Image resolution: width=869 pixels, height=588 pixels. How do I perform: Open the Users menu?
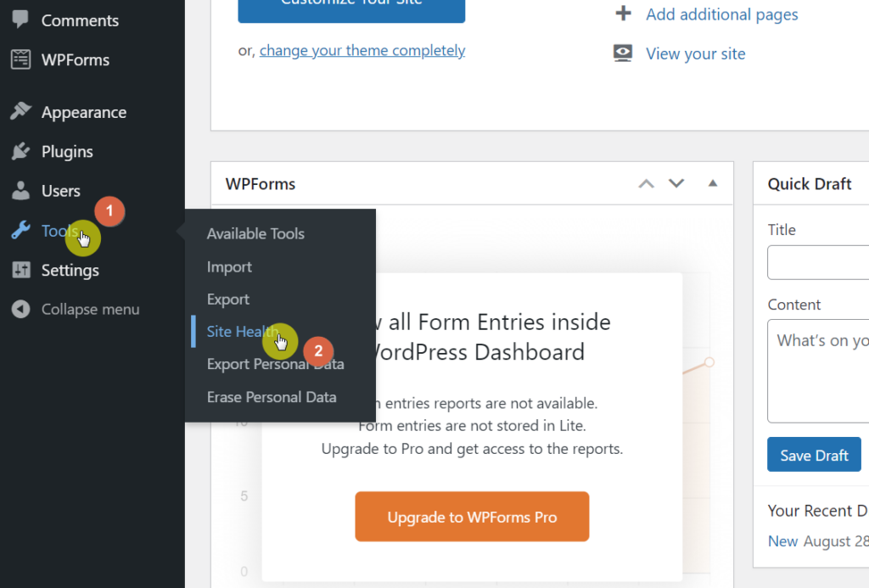pos(61,191)
